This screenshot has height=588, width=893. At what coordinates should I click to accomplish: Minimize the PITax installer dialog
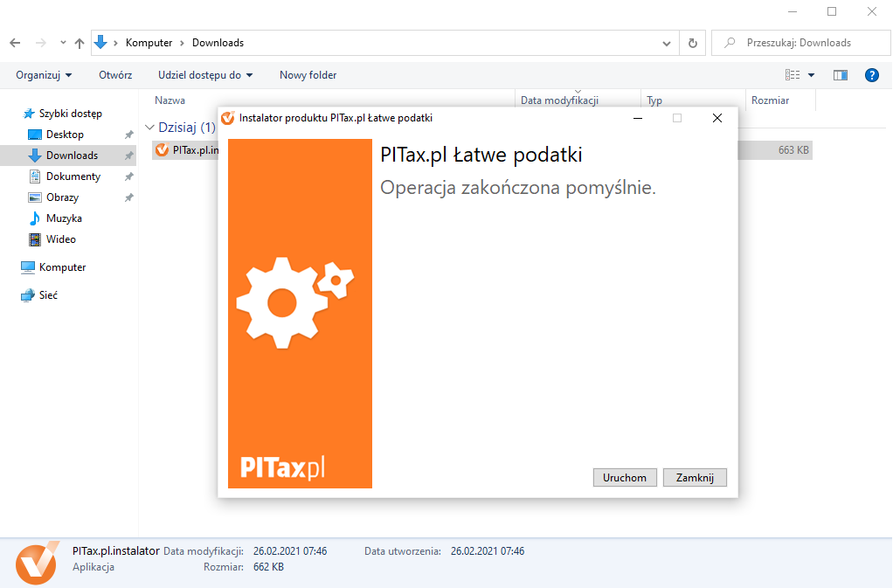[638, 118]
